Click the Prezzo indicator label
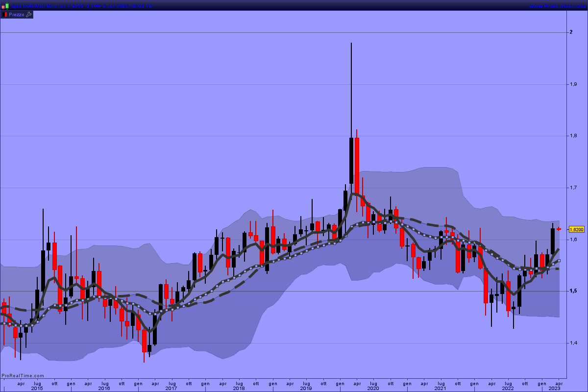The width and height of the screenshot is (588, 392). tap(17, 15)
